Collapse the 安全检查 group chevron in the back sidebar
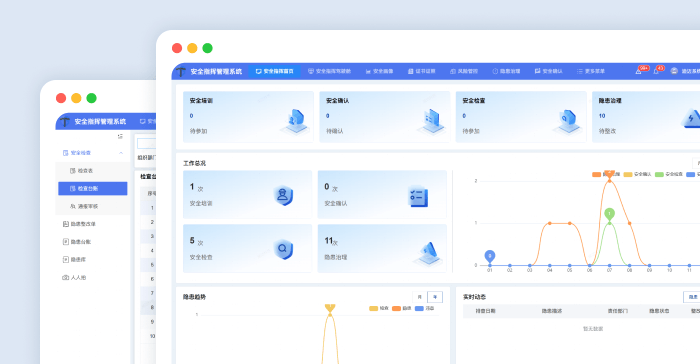The width and height of the screenshot is (700, 364). pos(121,153)
